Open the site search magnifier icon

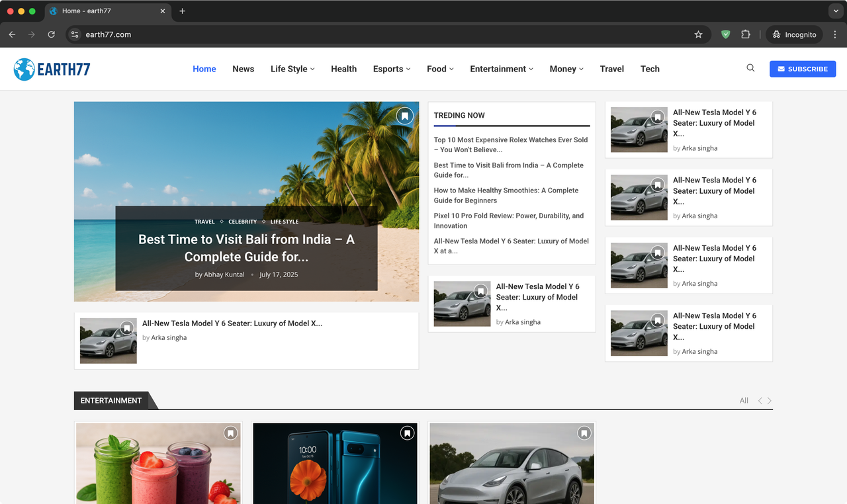750,68
